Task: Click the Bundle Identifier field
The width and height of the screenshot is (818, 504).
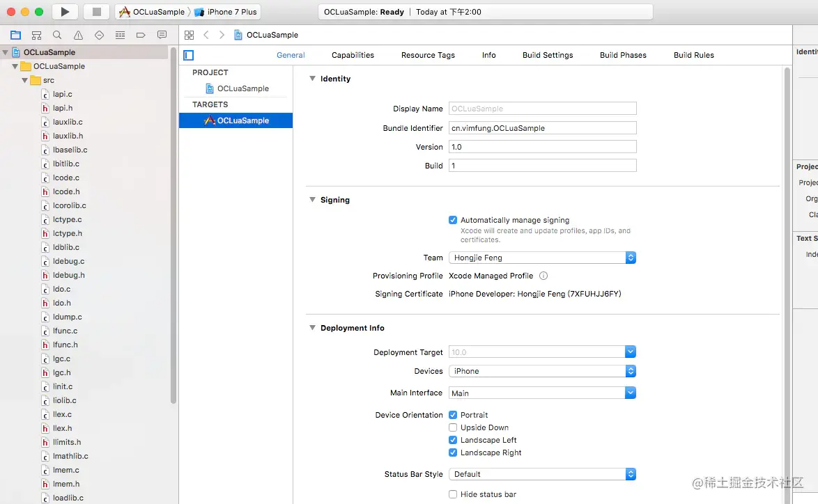Action: pyautogui.click(x=542, y=128)
